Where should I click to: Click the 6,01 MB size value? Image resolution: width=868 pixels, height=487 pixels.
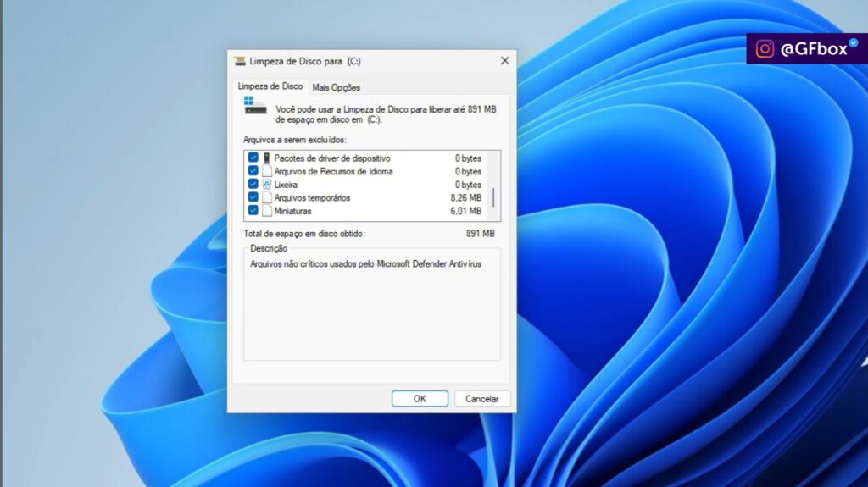click(465, 211)
